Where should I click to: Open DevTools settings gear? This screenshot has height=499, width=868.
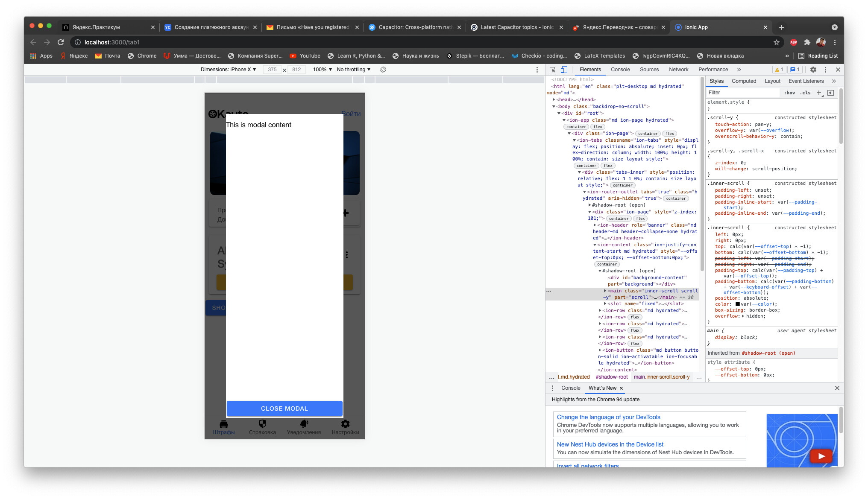[x=813, y=70]
